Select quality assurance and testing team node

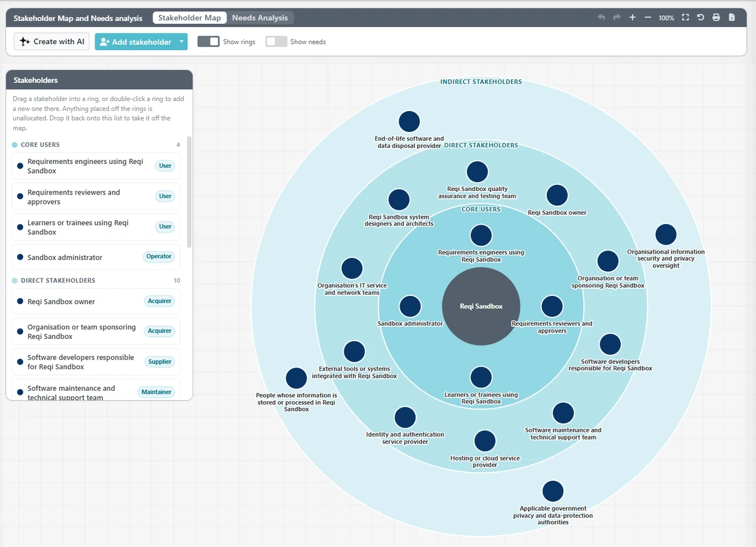478,172
